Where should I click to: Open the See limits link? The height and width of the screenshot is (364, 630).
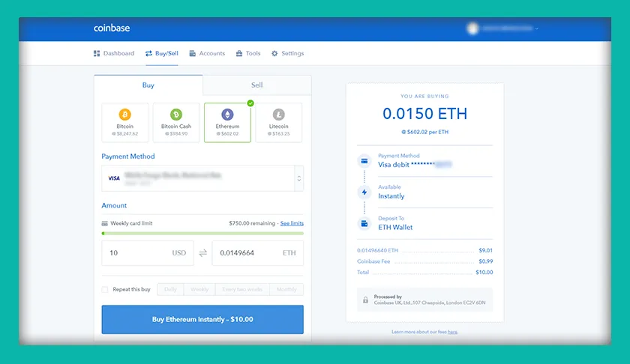click(x=292, y=223)
